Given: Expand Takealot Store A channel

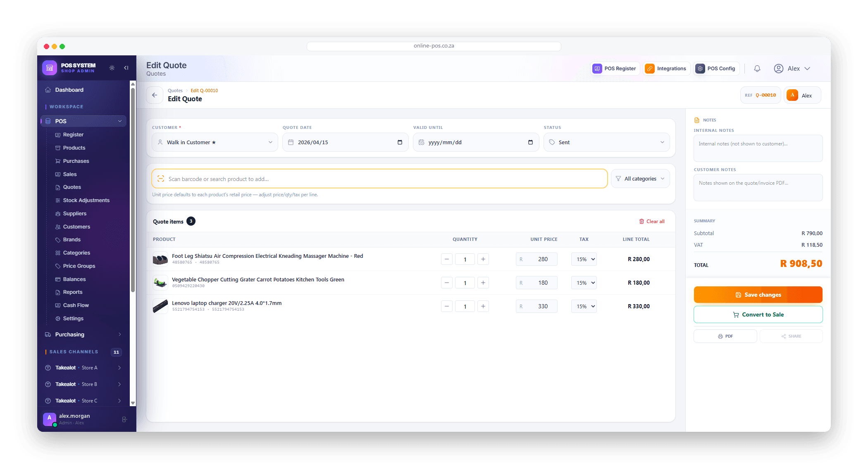Looking at the screenshot, I should (x=83, y=368).
